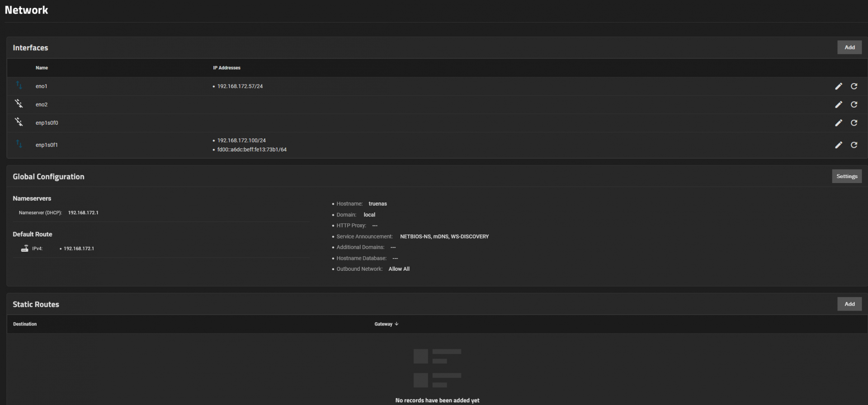Edit the eno1 interface with pencil icon
The image size is (868, 405).
pyautogui.click(x=838, y=86)
